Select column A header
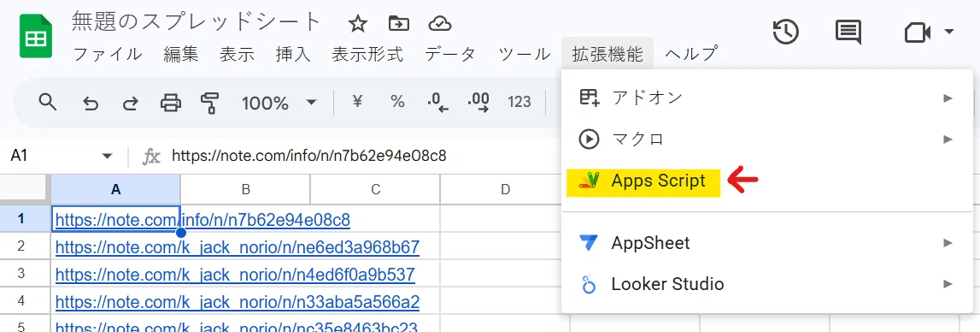Image resolution: width=980 pixels, height=332 pixels. [x=115, y=189]
